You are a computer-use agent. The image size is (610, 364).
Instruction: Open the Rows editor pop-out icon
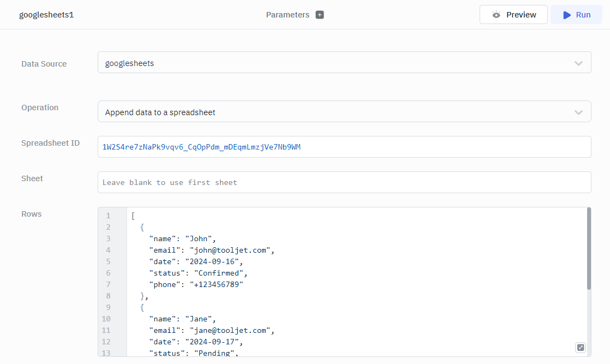click(581, 348)
